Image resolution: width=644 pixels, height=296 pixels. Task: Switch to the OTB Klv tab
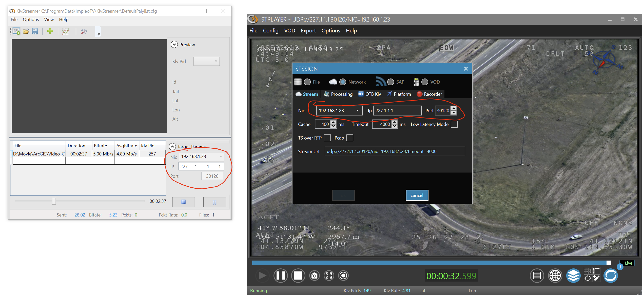370,94
